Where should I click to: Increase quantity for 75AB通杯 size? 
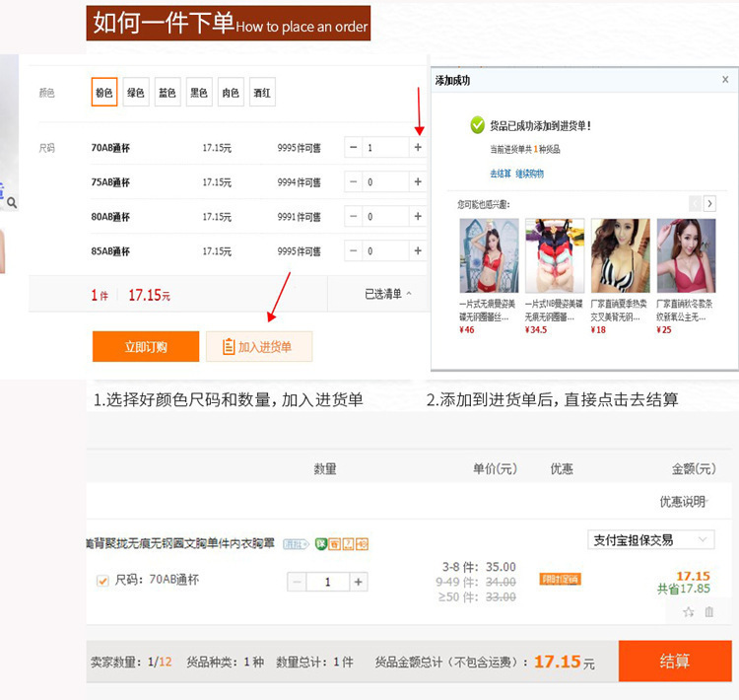point(418,181)
